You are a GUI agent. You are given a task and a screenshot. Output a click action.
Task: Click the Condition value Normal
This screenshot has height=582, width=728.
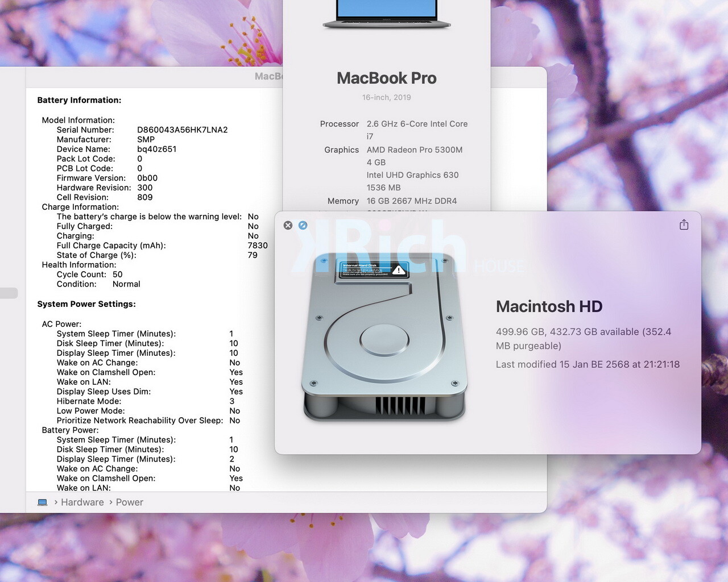(x=126, y=284)
